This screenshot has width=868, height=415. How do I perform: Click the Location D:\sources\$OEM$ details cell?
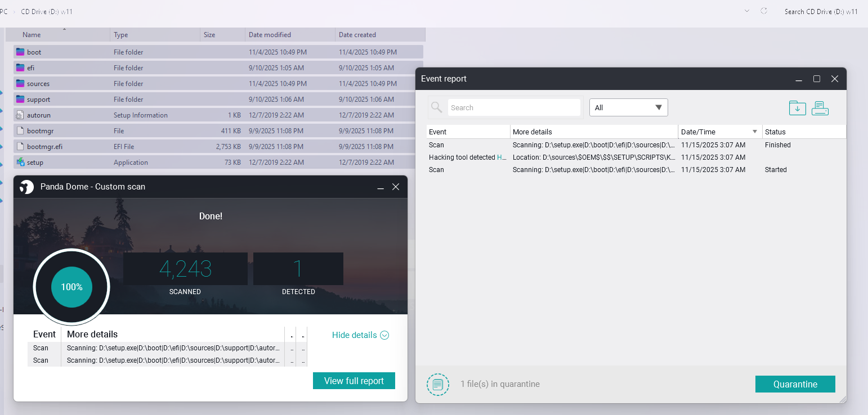pos(594,157)
